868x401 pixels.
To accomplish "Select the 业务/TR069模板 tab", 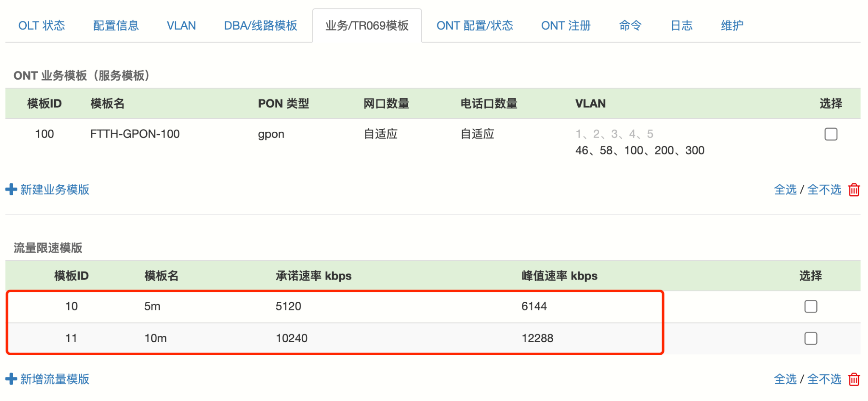I will click(367, 25).
